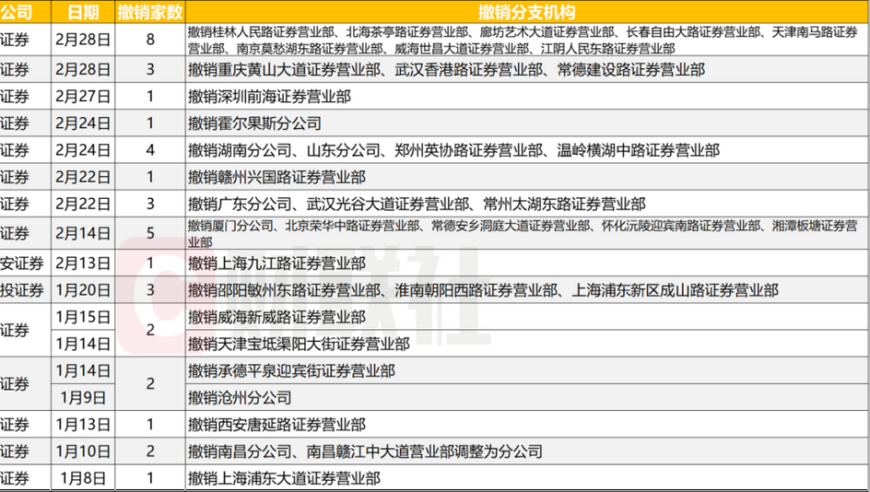Click the 1月20日 date cell
The image size is (870, 492).
point(83,290)
